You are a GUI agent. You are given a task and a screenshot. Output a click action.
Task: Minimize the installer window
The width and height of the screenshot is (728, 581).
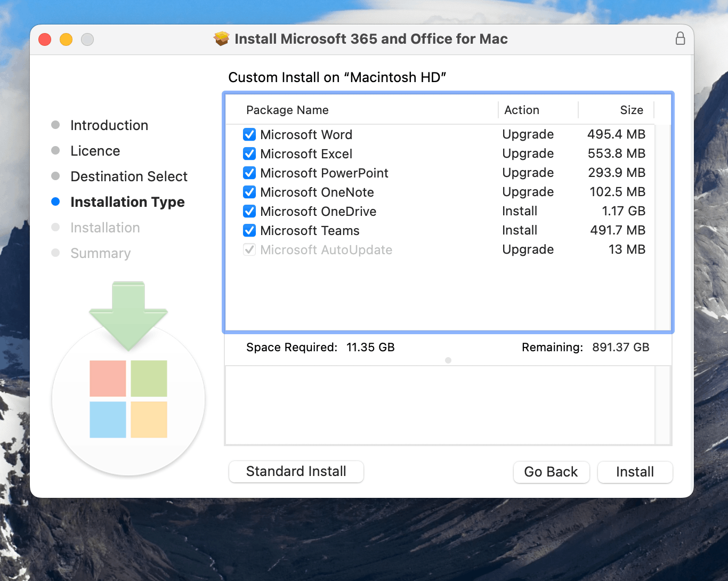[66, 39]
